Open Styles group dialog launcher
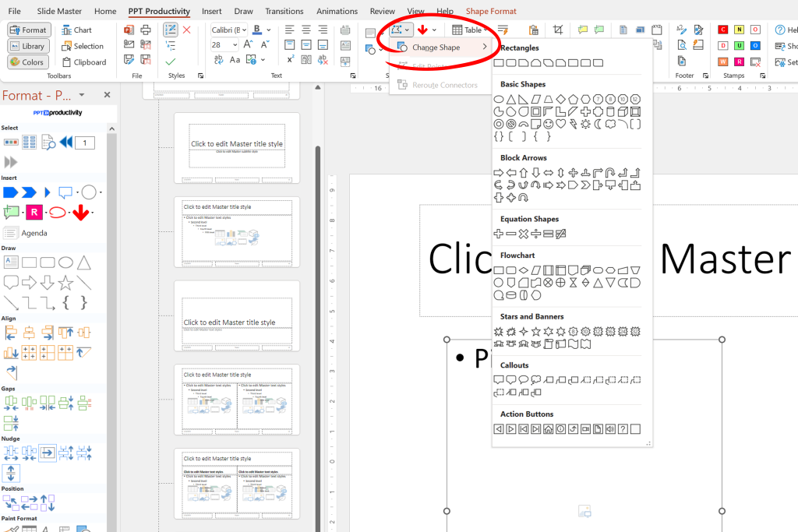Screen dimensions: 798x532 point(200,76)
